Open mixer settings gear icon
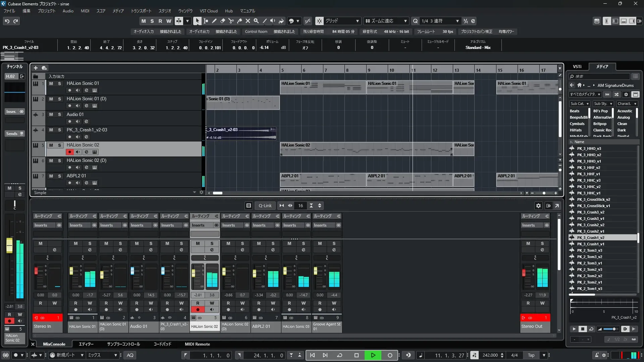 point(538,206)
